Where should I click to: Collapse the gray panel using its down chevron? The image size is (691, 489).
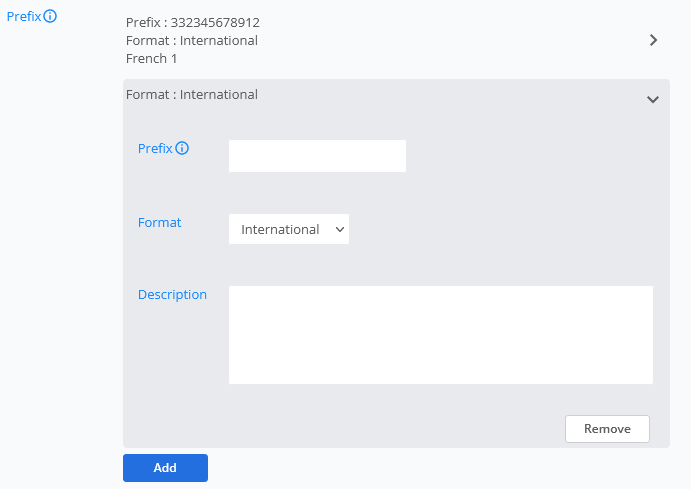point(653,99)
